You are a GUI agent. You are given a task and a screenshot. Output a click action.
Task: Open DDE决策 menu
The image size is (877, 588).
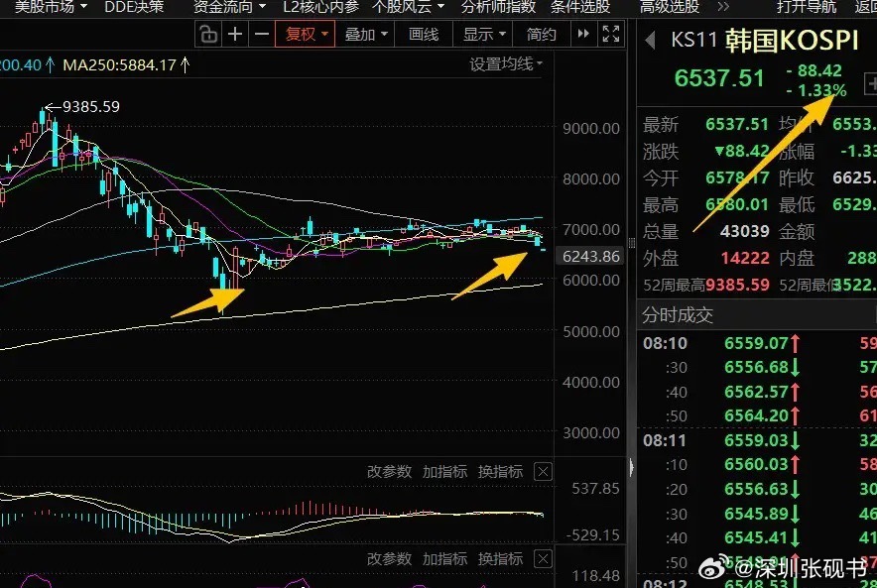pos(134,7)
